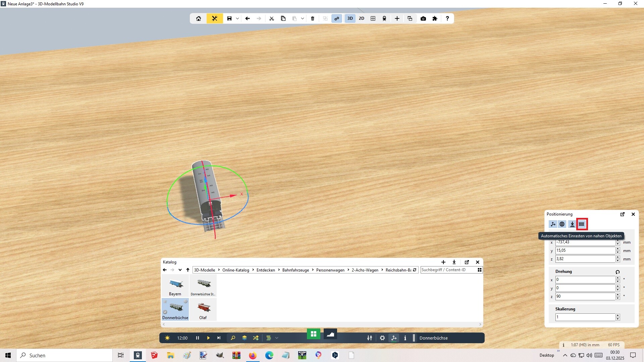
Task: Open the camera screenshot tool
Action: point(423,18)
